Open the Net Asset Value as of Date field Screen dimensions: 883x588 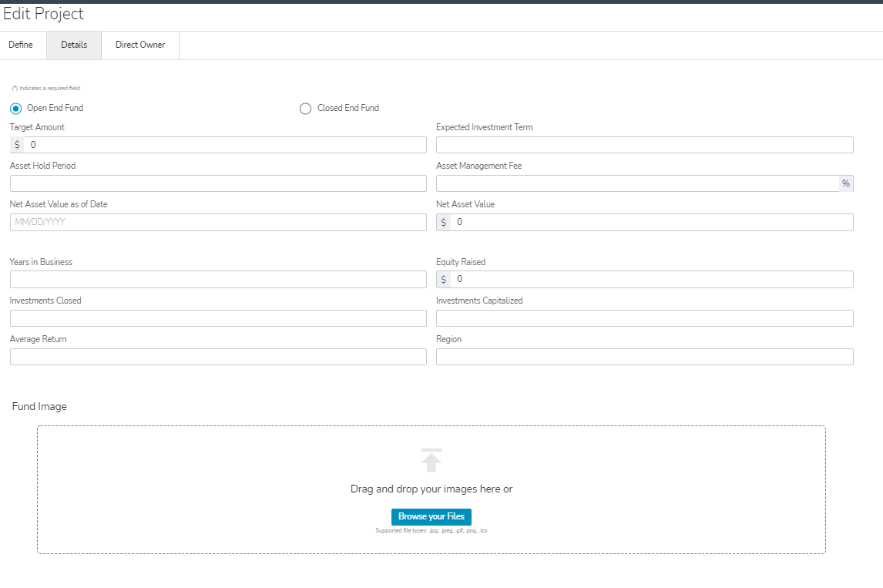tap(218, 222)
